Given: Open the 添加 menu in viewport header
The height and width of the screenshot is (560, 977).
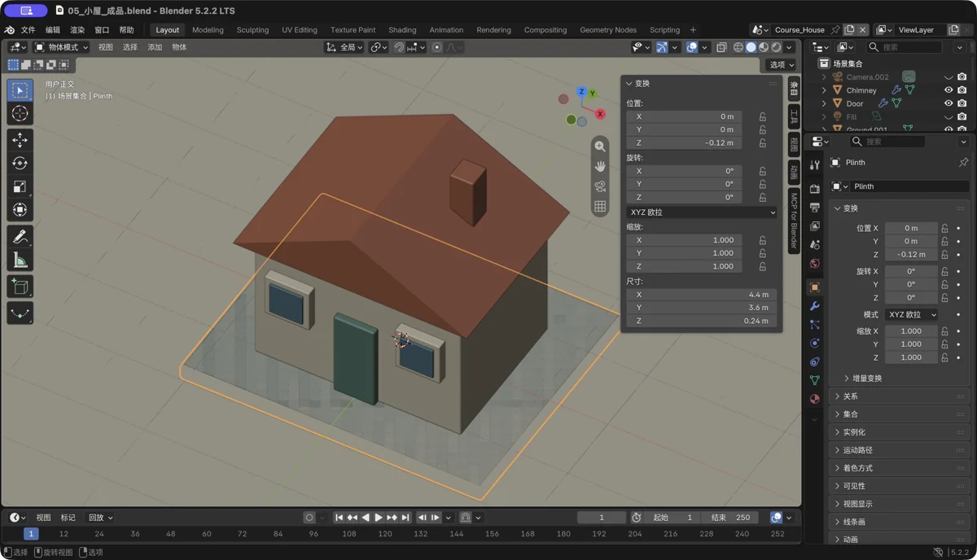Looking at the screenshot, I should point(155,47).
